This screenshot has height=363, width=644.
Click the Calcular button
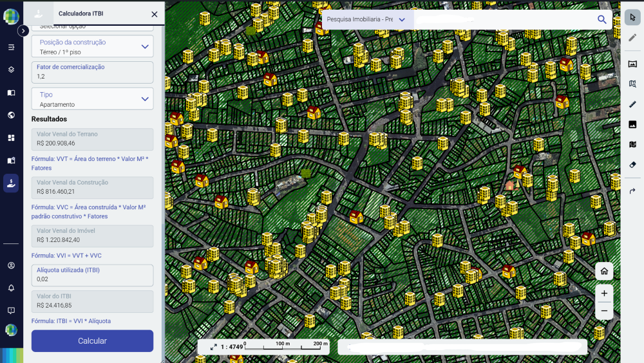tap(92, 340)
